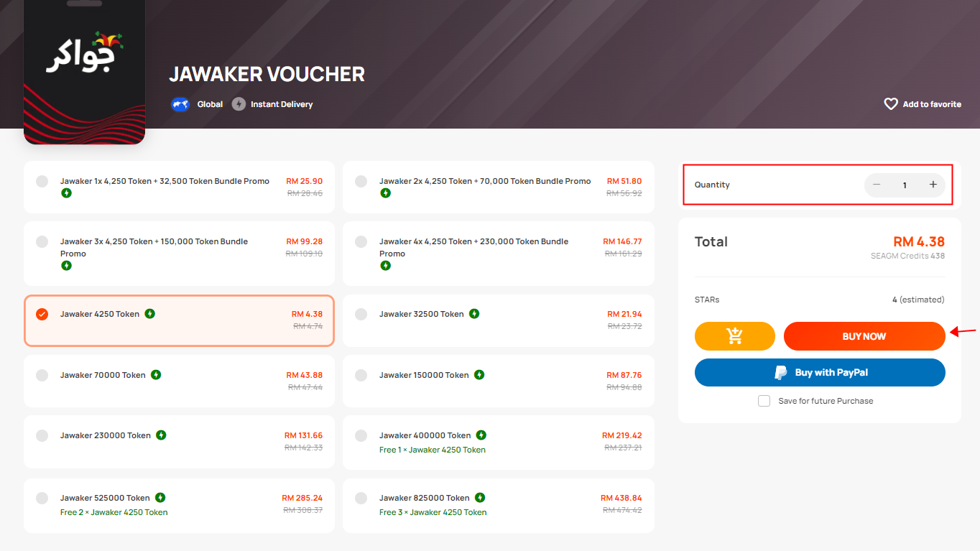Screen dimensions: 980x551
Task: Click the 4 (estimated) STARs value
Action: click(918, 300)
